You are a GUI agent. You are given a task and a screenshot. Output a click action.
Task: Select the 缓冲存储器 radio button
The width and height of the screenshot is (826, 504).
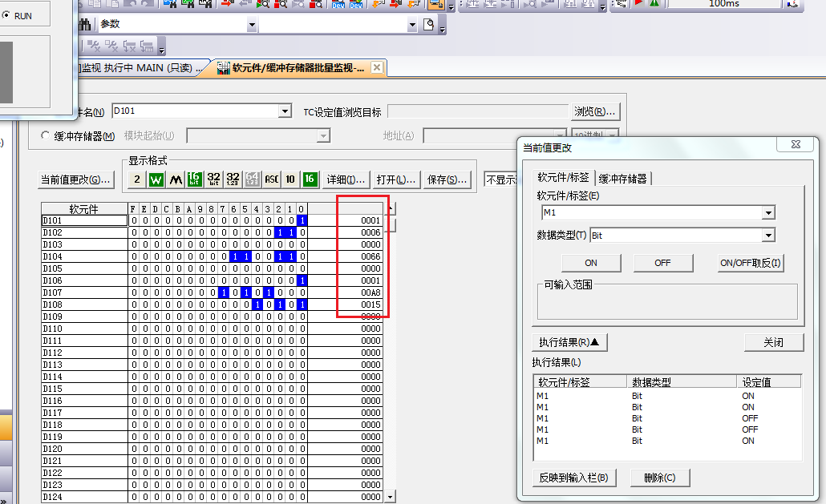click(x=46, y=136)
